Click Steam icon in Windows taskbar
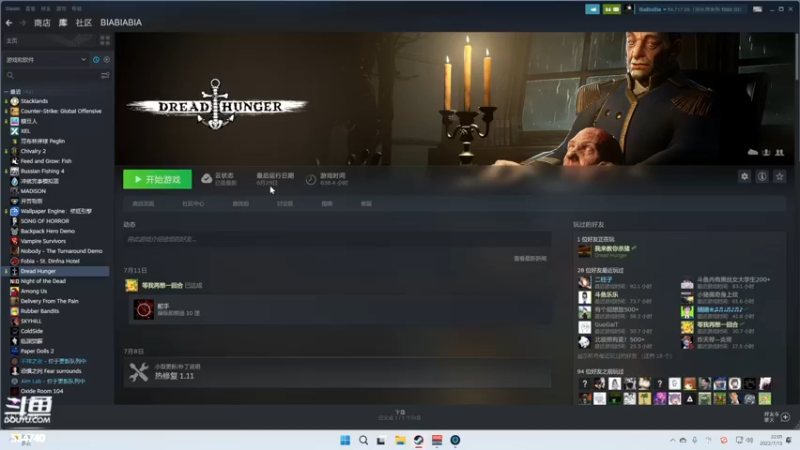The width and height of the screenshot is (800, 450). click(418, 440)
